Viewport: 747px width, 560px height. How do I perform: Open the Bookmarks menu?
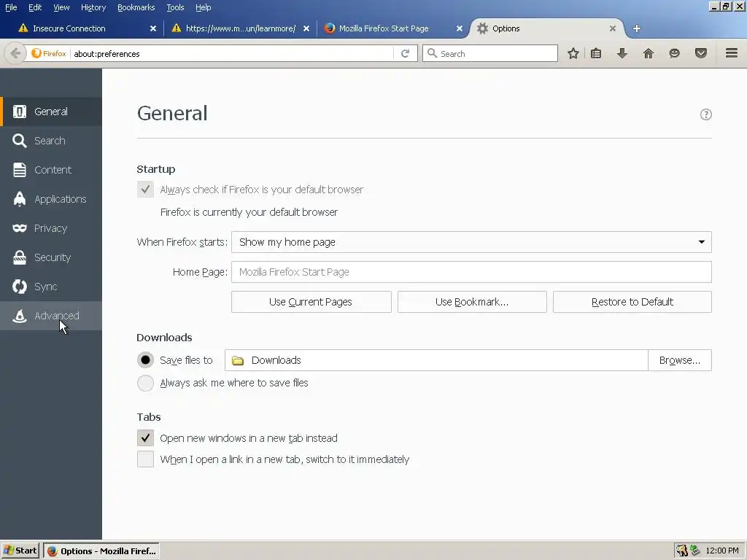tap(136, 7)
